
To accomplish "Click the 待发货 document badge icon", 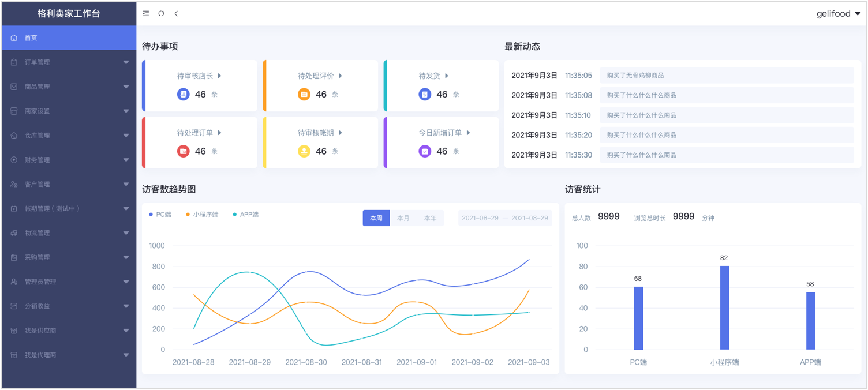I will coord(426,94).
